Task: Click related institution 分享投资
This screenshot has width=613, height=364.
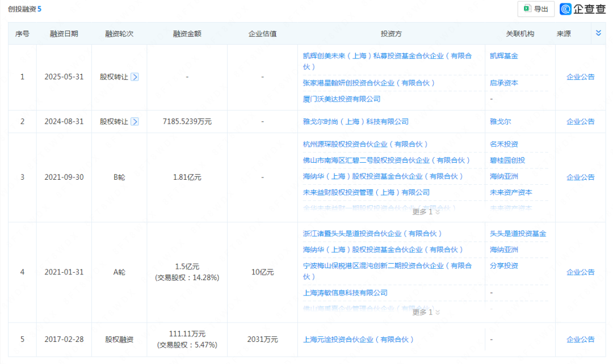Action: pos(503,265)
